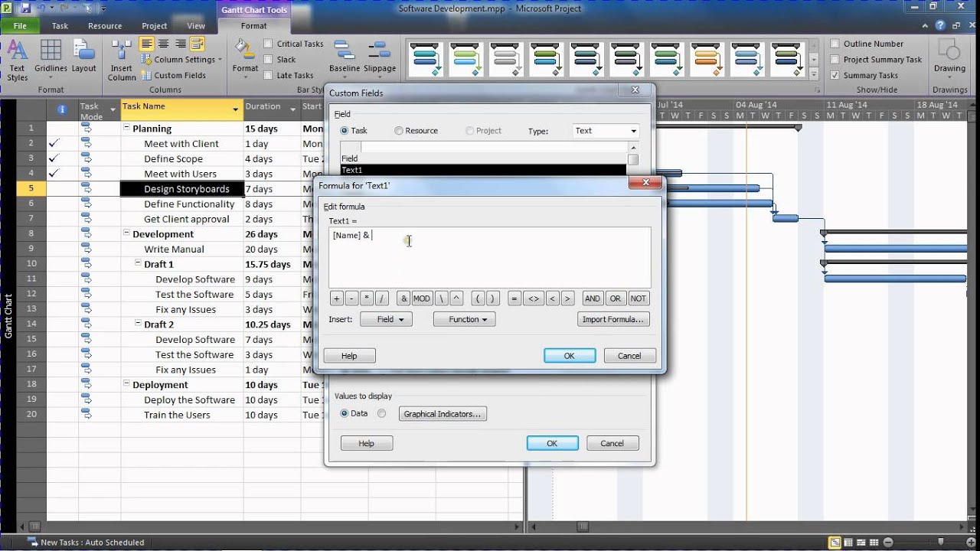980x551 pixels.
Task: Click the Graphical Indicators button
Action: (443, 414)
